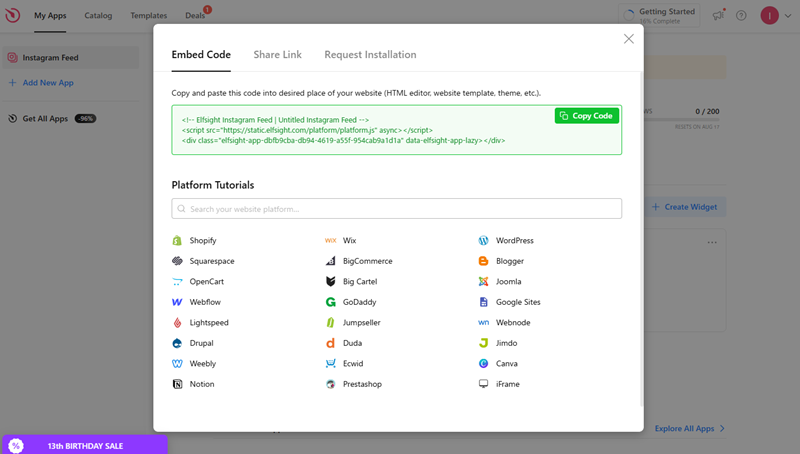
Task: Open the Squarespace tutorial link
Action: (x=212, y=261)
